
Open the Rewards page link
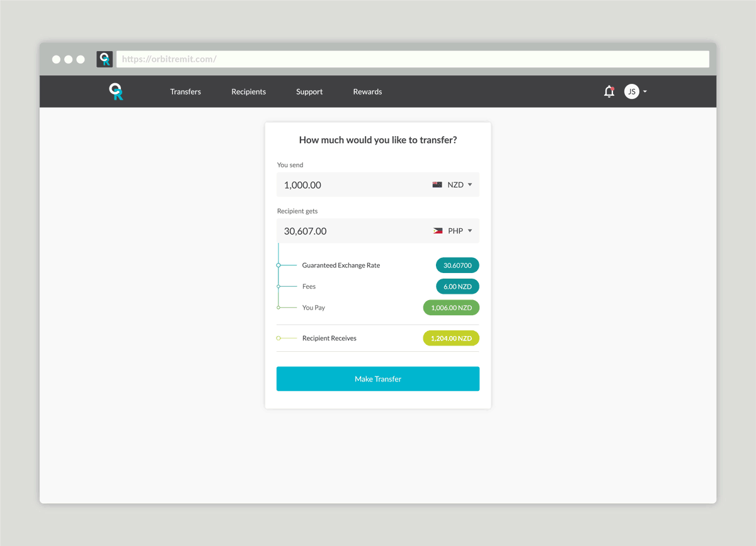pos(367,91)
